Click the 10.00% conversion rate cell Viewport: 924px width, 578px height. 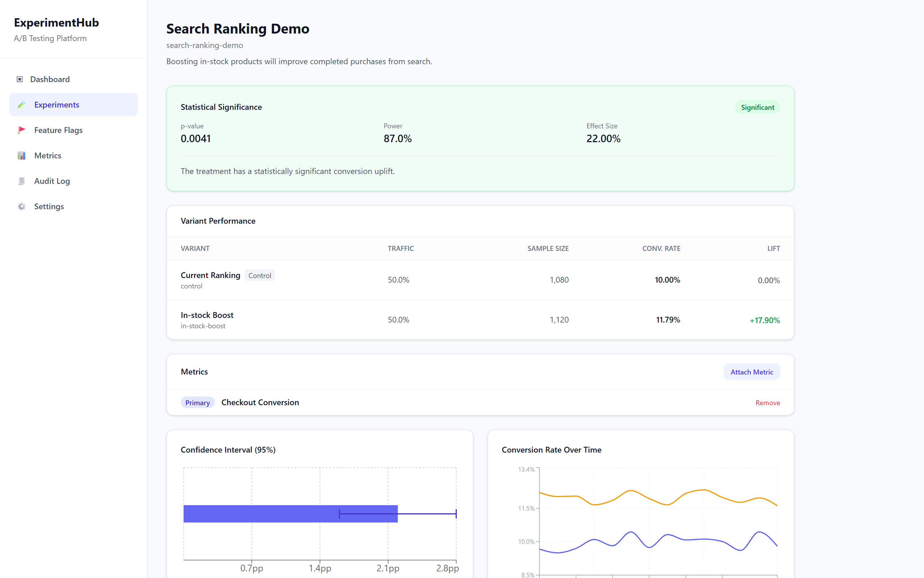click(667, 280)
